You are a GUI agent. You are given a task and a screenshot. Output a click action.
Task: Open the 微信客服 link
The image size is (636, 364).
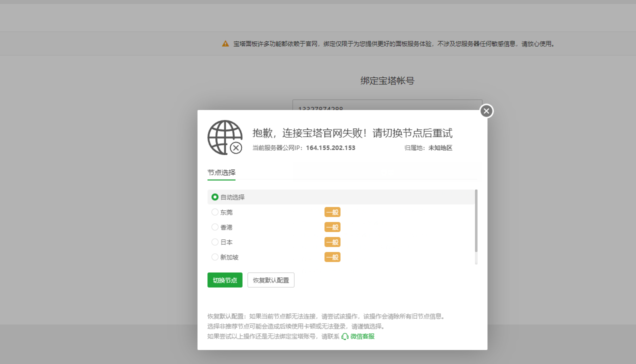point(362,336)
